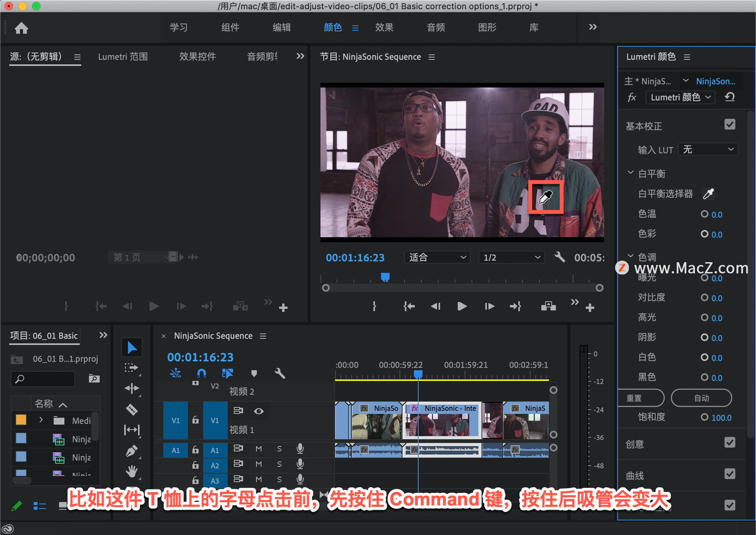The height and width of the screenshot is (535, 756).
Task: Toggle the 创意 section checkbox
Action: 730,443
